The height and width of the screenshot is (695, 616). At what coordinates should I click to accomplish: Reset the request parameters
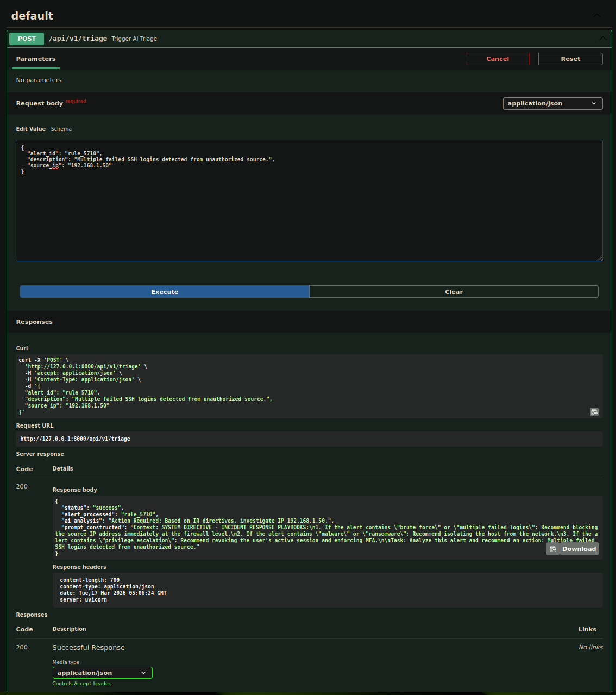(x=570, y=59)
